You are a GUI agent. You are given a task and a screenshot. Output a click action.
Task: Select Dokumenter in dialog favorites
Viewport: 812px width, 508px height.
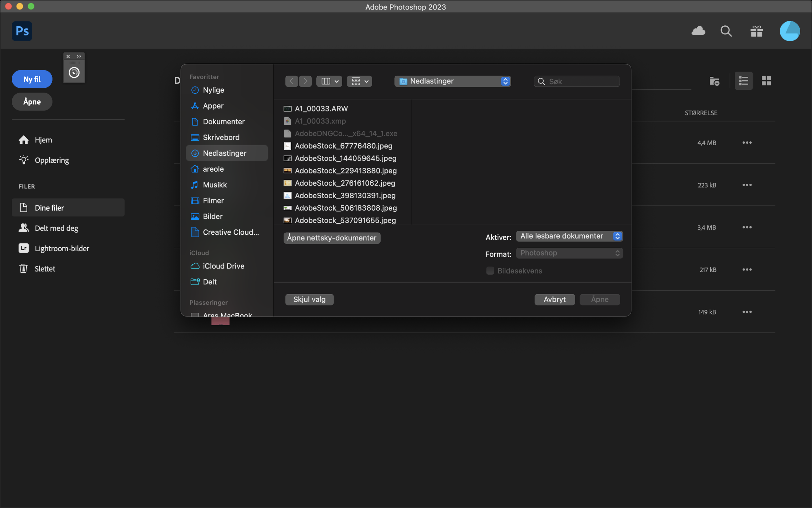tap(227, 122)
